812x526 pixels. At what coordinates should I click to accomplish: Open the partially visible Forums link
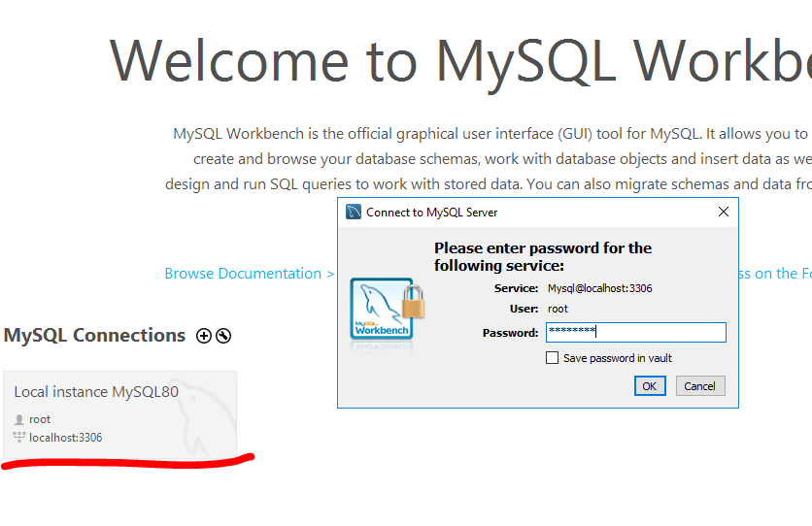(x=774, y=274)
